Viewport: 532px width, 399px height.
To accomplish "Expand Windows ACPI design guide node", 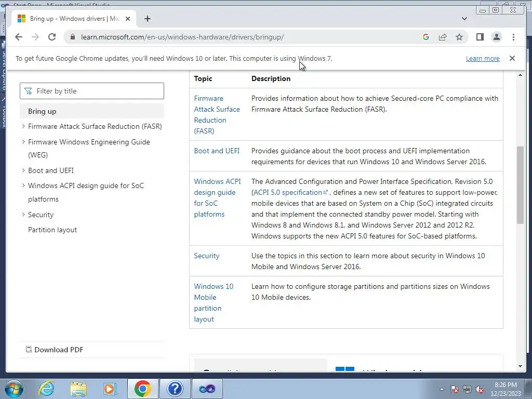I will coord(23,185).
